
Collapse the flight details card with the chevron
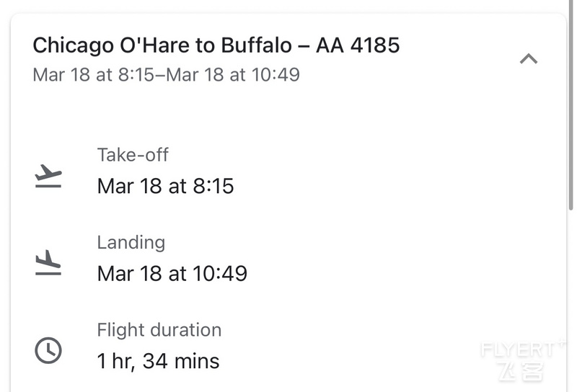(529, 59)
